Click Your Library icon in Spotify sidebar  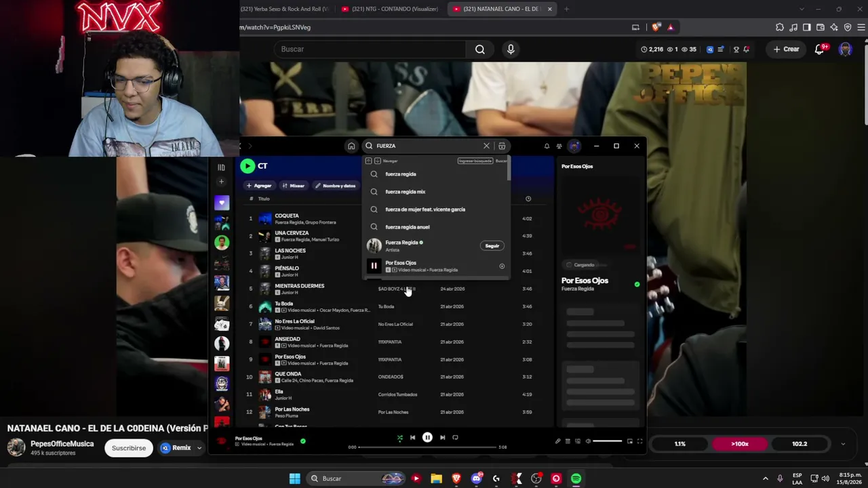(221, 167)
